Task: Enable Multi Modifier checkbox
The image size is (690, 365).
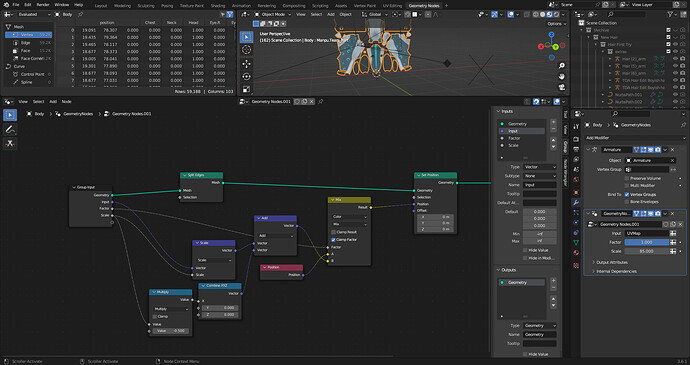Action: tap(627, 185)
